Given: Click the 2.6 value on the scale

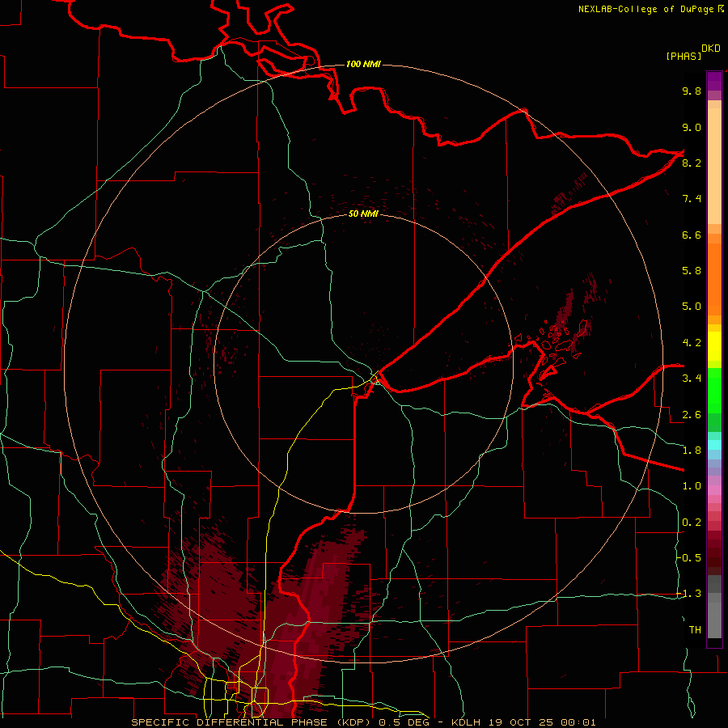Looking at the screenshot, I should click(x=692, y=415).
